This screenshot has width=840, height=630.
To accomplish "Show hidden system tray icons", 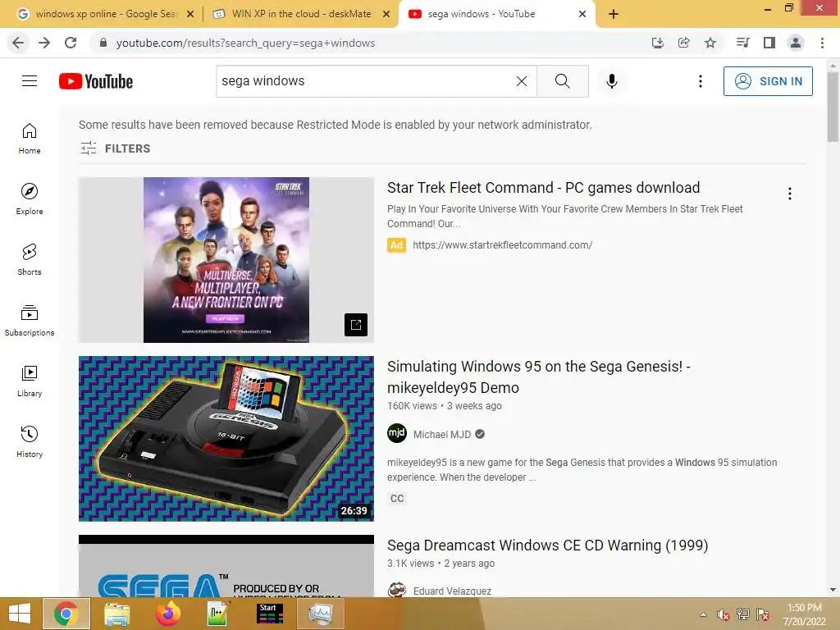I will pyautogui.click(x=703, y=614).
